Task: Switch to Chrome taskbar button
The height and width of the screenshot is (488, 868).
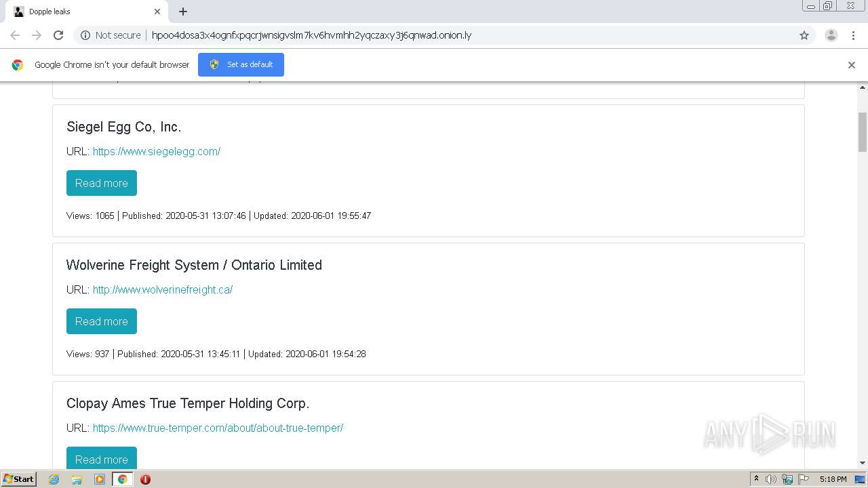Action: pyautogui.click(x=122, y=479)
